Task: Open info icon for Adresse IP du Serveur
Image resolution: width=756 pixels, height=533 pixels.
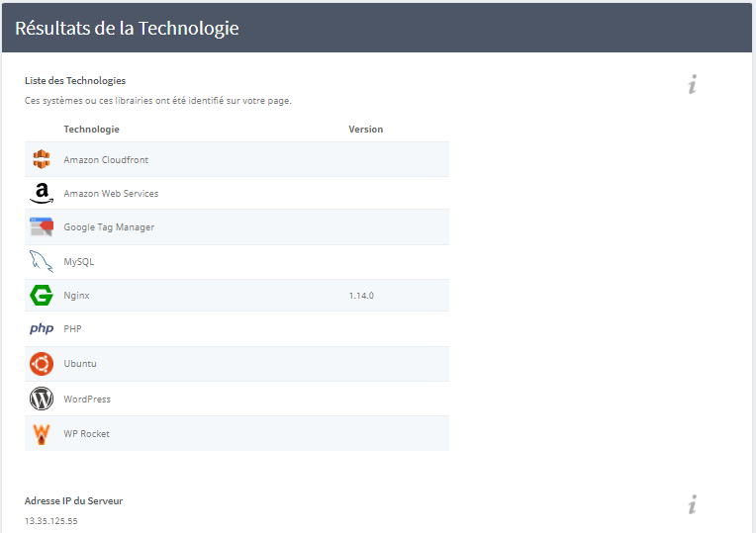Action: click(x=693, y=504)
